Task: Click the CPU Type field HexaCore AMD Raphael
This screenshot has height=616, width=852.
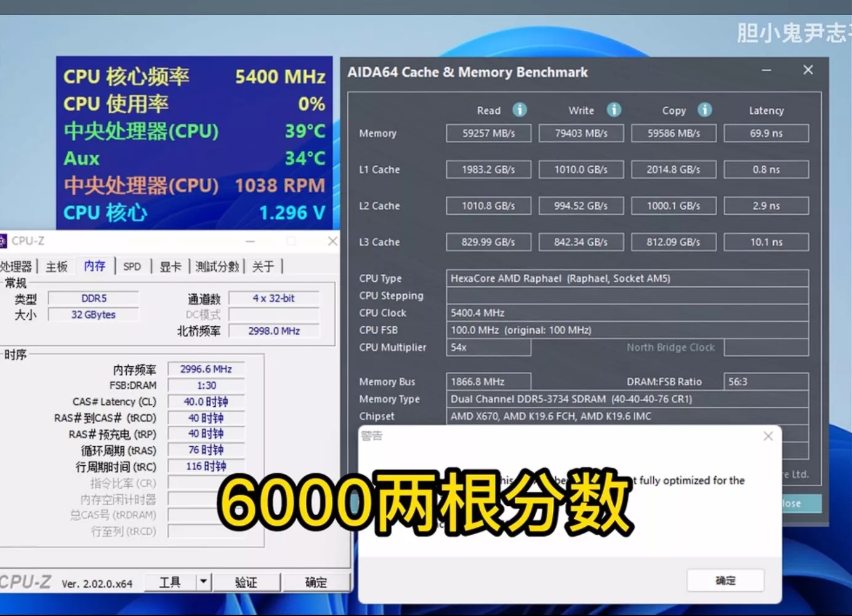Action: click(627, 278)
